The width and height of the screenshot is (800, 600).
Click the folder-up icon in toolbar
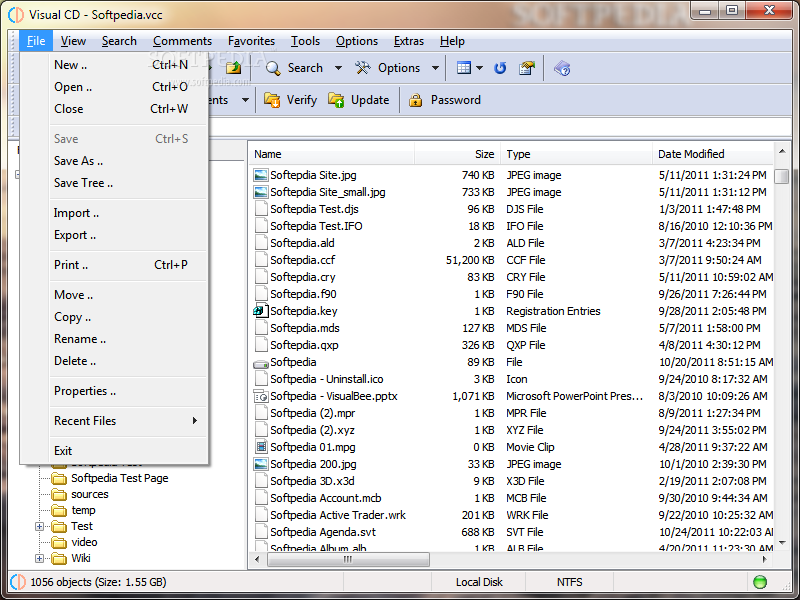(x=234, y=67)
